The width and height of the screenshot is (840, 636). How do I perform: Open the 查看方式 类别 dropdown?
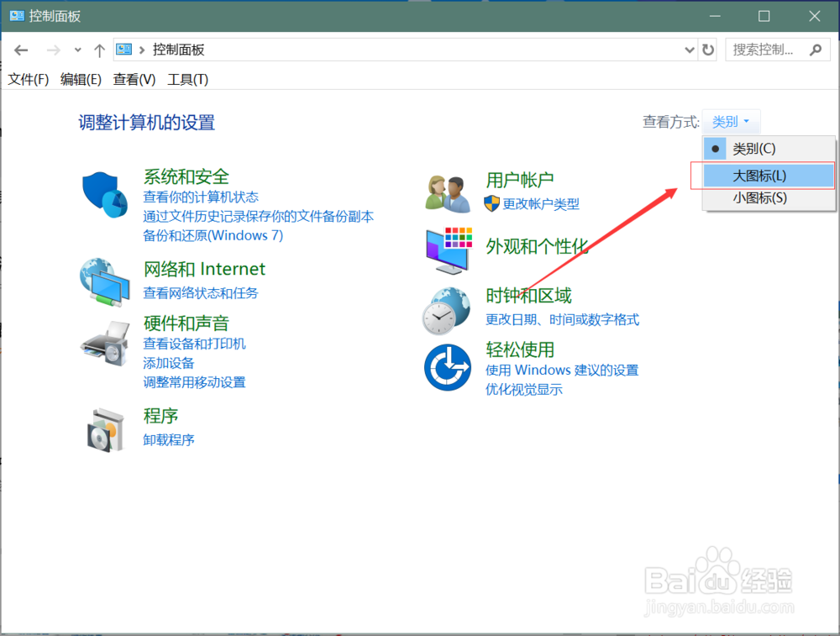click(x=731, y=122)
